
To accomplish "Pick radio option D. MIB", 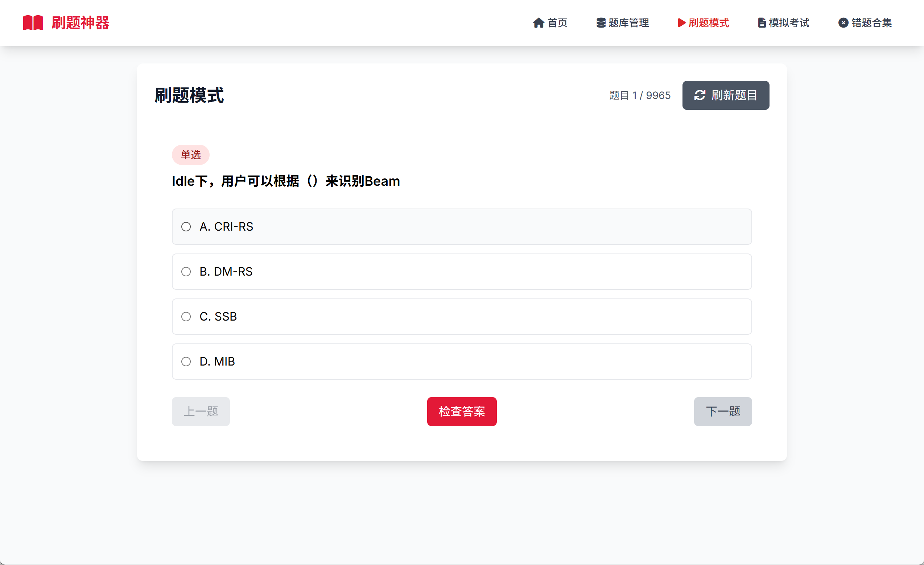I will pos(186,362).
